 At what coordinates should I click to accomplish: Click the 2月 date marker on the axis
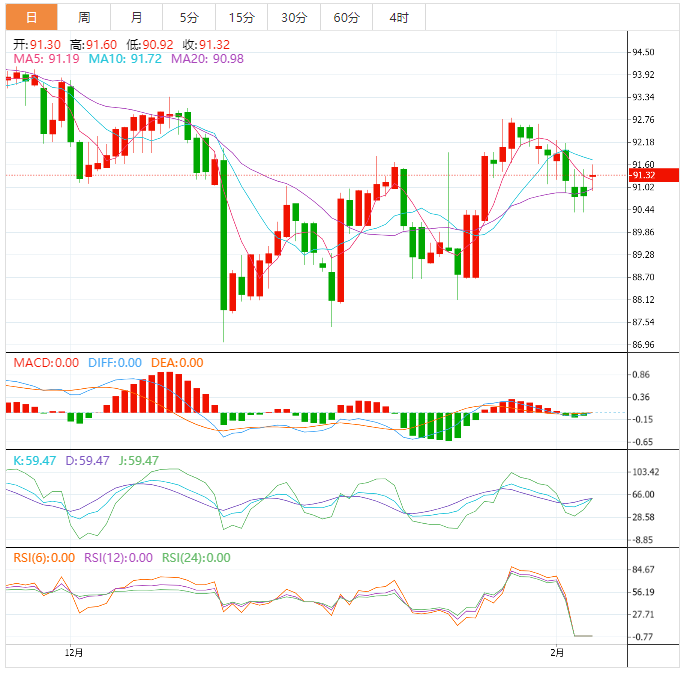point(556,653)
